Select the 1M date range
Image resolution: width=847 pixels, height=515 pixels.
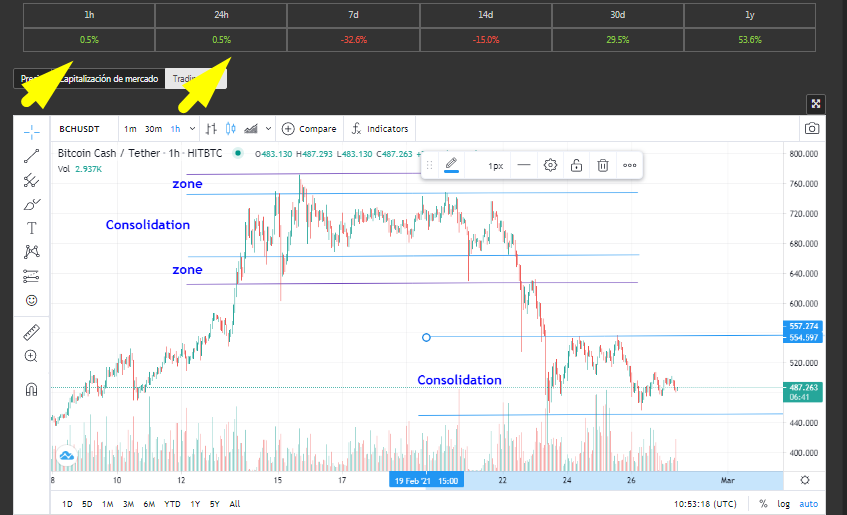point(107,504)
